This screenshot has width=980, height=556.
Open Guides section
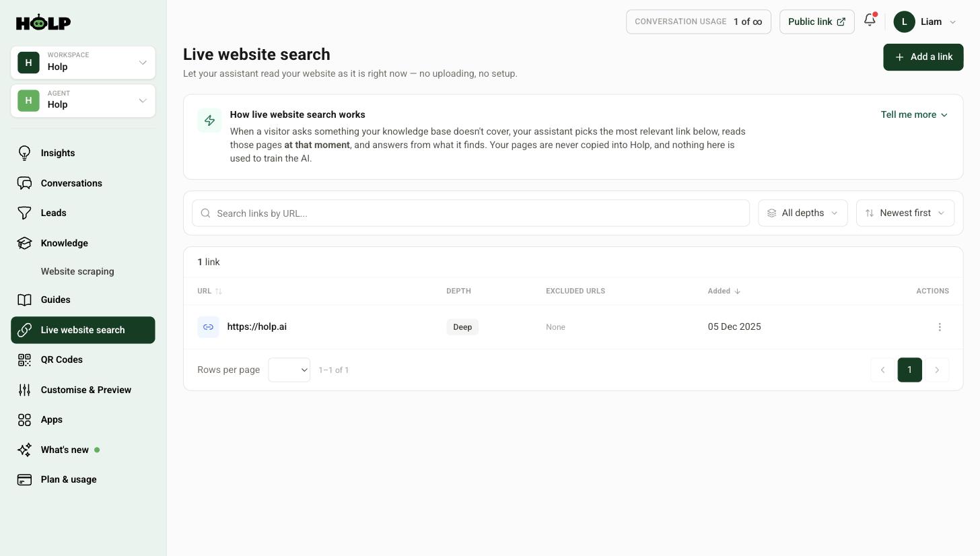click(x=83, y=300)
